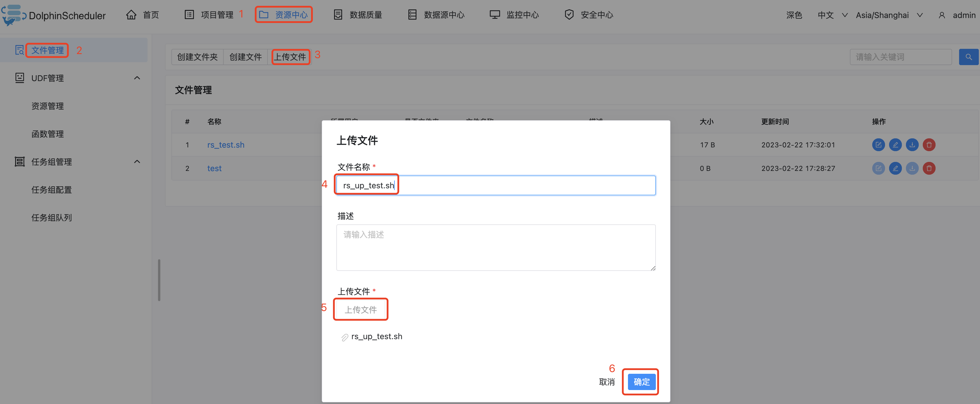Click the sidebar vertical scrollbar

pyautogui.click(x=159, y=280)
